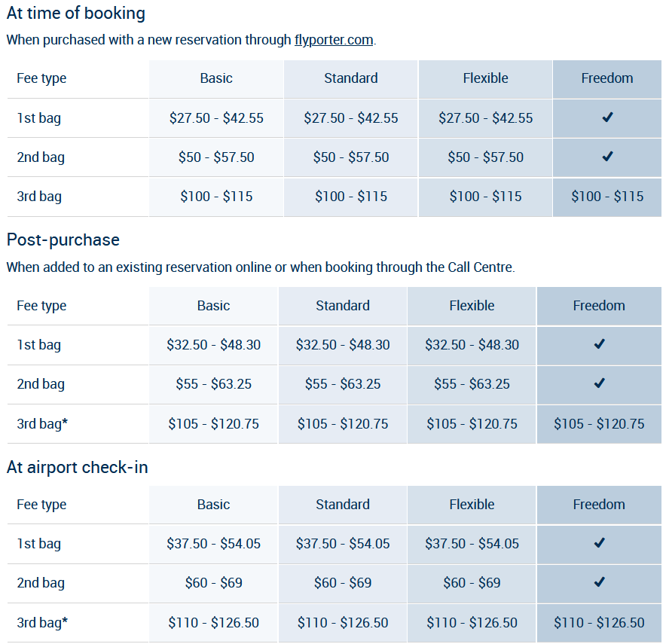Click Post-purchase Freedom 1st bag checkmark
This screenshot has width=666, height=644.
pos(599,344)
